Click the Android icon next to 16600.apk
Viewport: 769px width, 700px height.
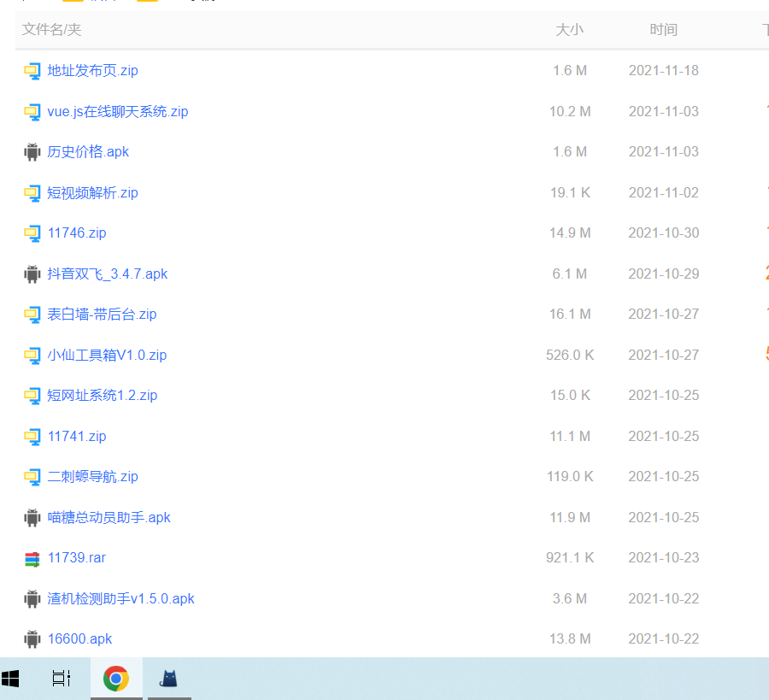pyautogui.click(x=32, y=639)
